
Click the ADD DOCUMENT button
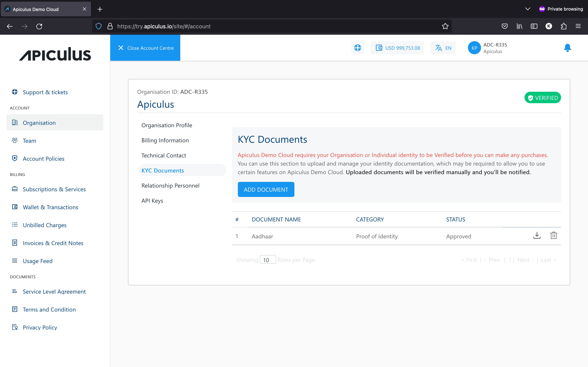tap(266, 189)
